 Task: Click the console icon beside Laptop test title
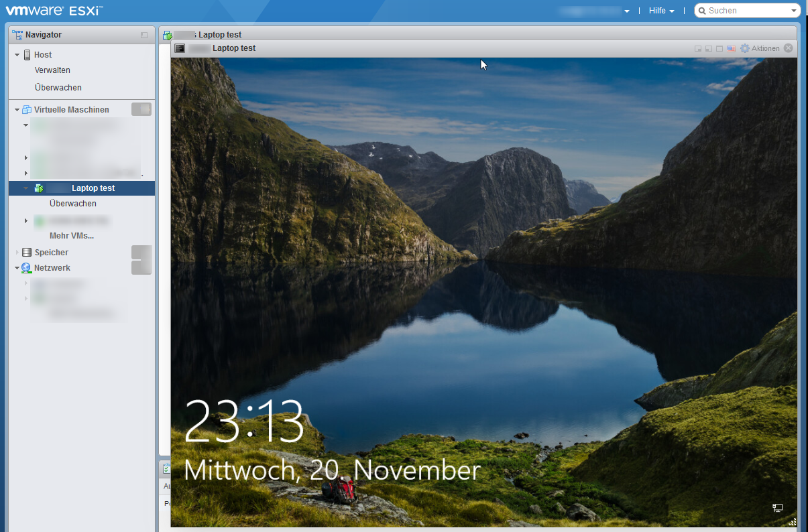180,48
